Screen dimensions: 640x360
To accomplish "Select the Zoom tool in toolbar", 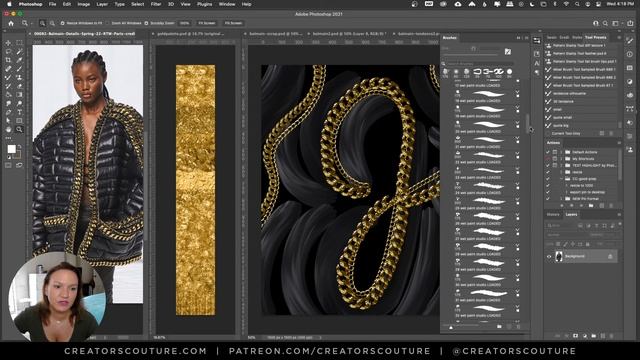I will point(19,129).
